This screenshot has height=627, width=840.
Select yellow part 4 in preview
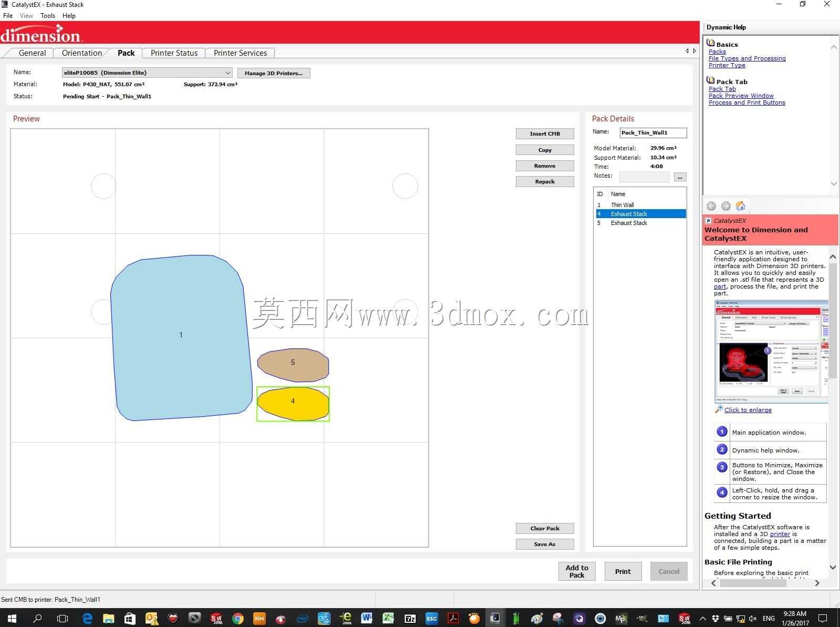(x=293, y=404)
